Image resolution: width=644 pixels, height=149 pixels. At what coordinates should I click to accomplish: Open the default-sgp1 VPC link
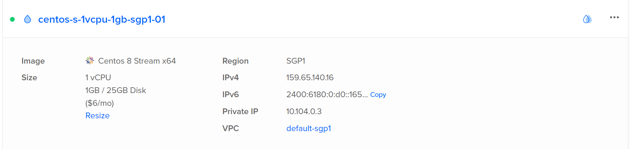(309, 128)
